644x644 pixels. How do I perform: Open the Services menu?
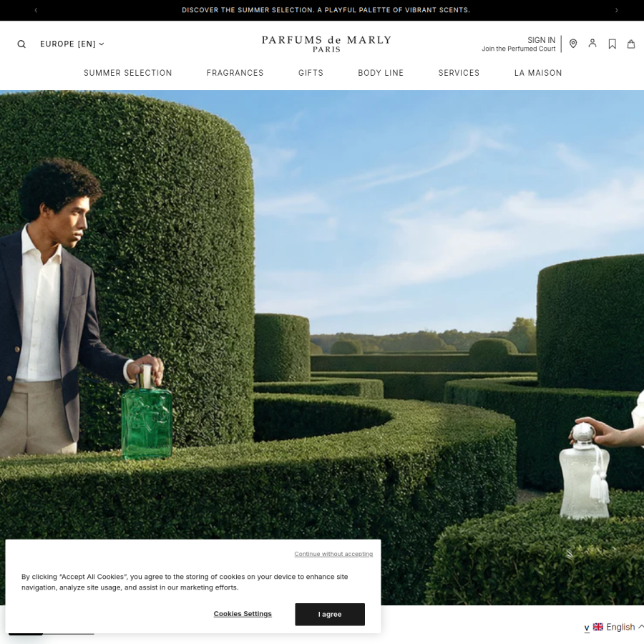459,73
